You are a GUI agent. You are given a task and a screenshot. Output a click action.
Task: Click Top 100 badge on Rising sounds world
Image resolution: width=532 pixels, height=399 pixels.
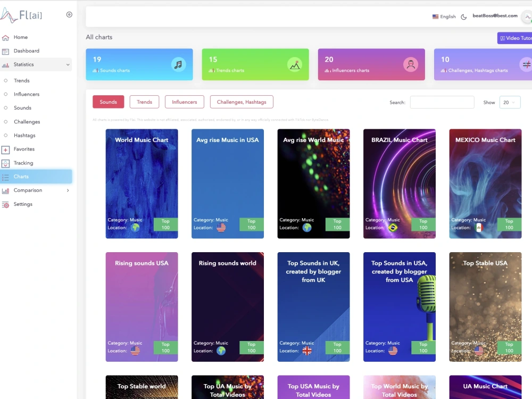click(252, 347)
